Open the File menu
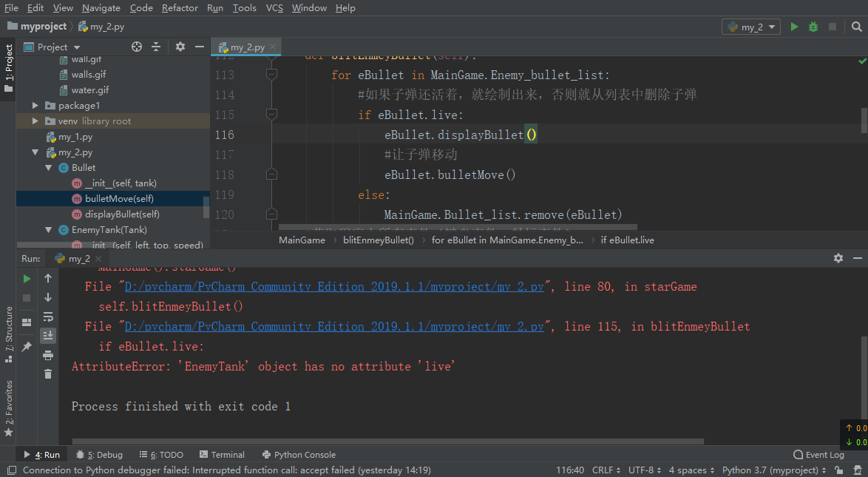Viewport: 868px width, 477px height. coord(11,7)
